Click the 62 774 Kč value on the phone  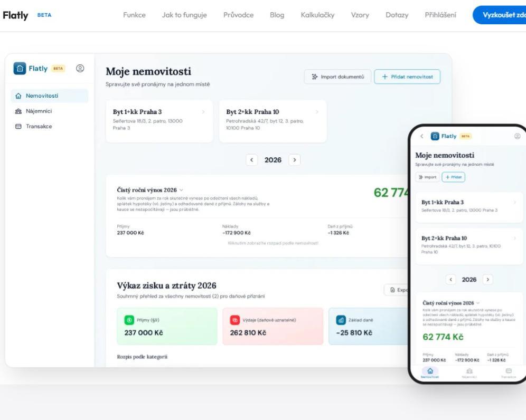pos(443,337)
